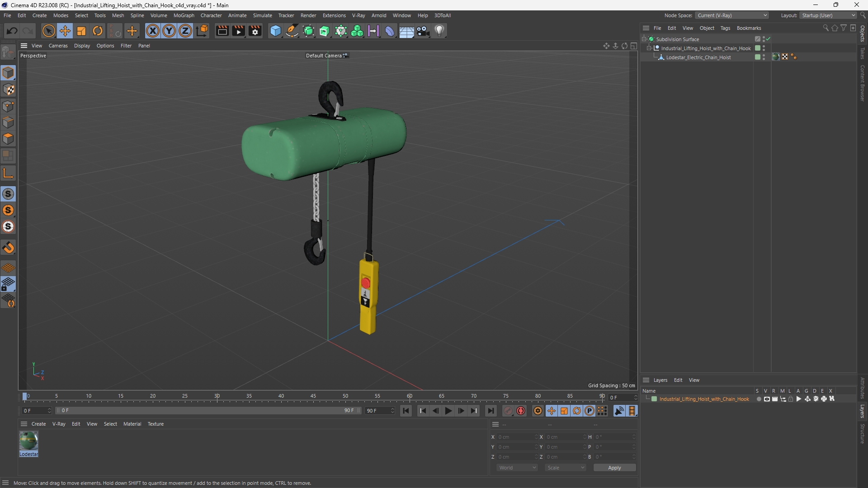This screenshot has width=868, height=488.
Task: Activate the Rotate tool
Action: pos(98,31)
